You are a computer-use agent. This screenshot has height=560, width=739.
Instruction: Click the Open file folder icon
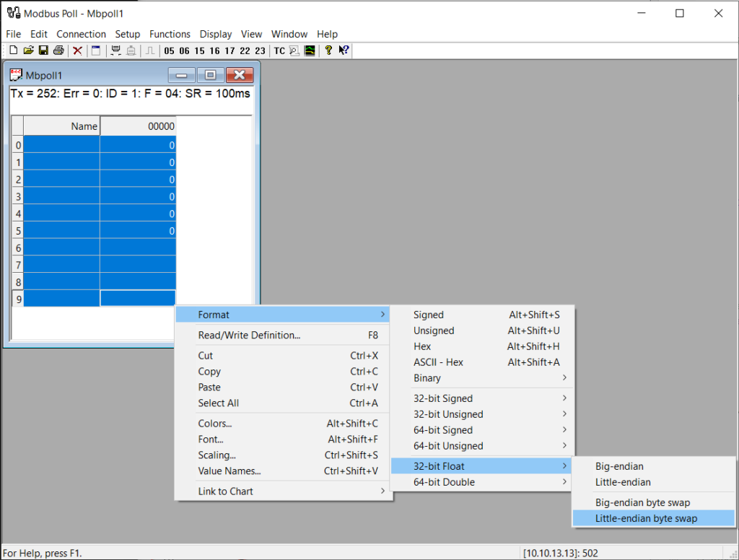coord(29,51)
